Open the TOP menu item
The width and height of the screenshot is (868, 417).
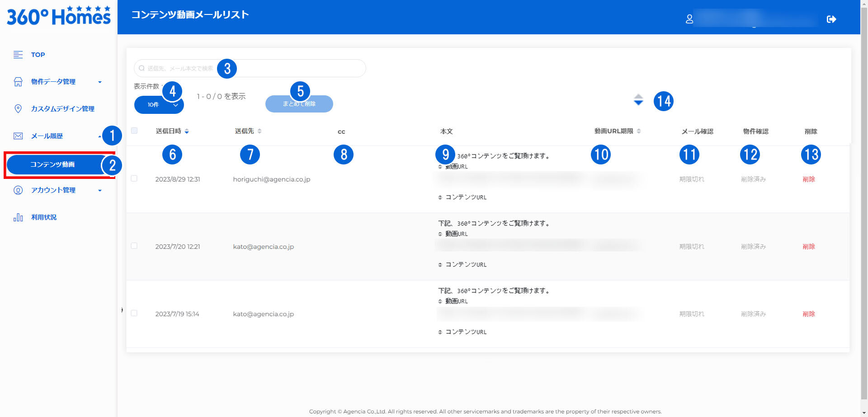38,55
